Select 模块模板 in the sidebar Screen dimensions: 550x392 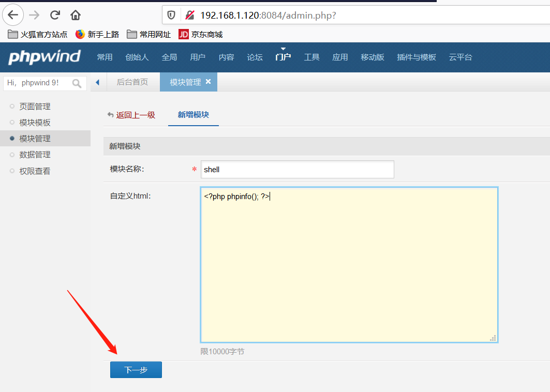(x=34, y=122)
